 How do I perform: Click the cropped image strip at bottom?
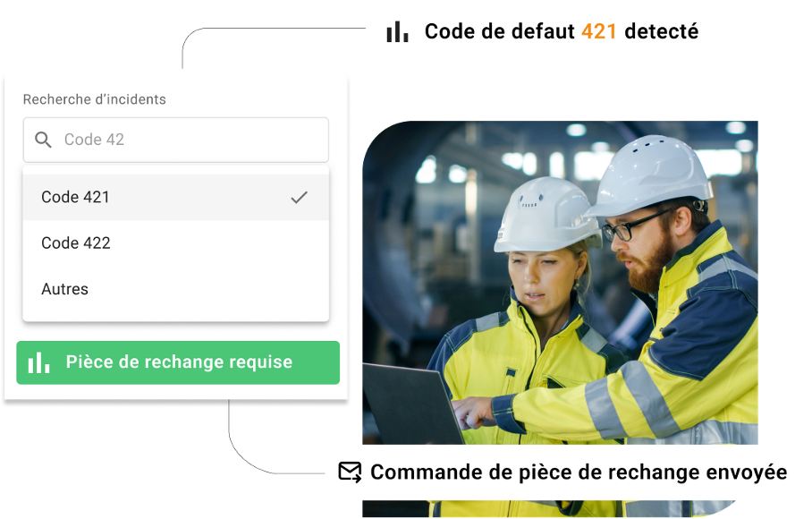(549, 508)
